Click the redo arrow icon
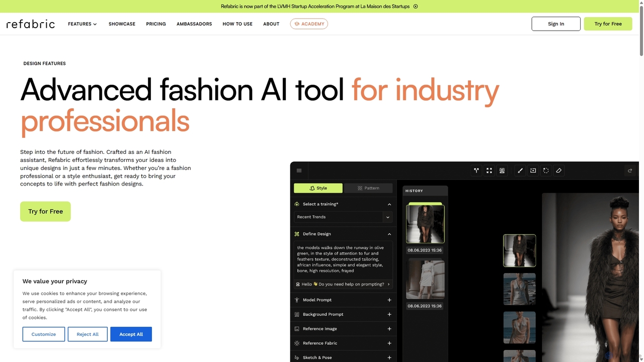The height and width of the screenshot is (362, 644). (x=630, y=170)
